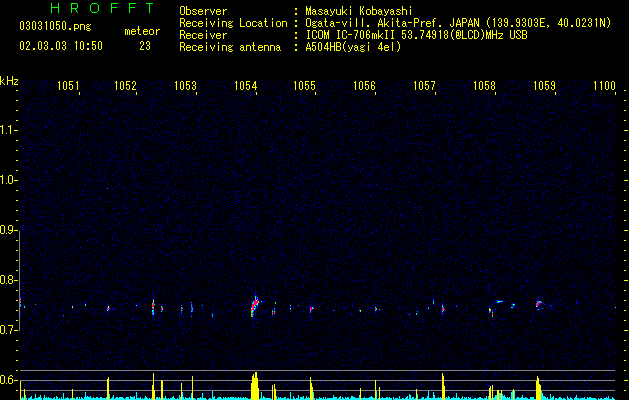Viewport: 629px width, 400px height.
Task: Click the kHz axis unit label
Action: point(9,81)
